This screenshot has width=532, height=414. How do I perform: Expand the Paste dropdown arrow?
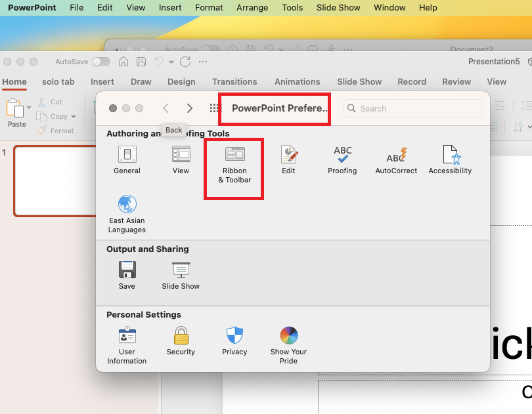pyautogui.click(x=29, y=107)
